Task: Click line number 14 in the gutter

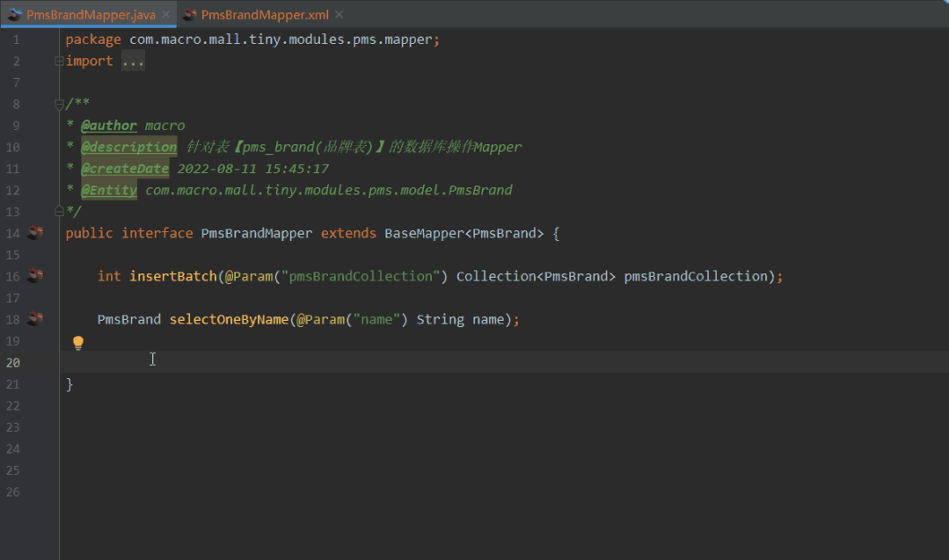Action: pos(13,234)
